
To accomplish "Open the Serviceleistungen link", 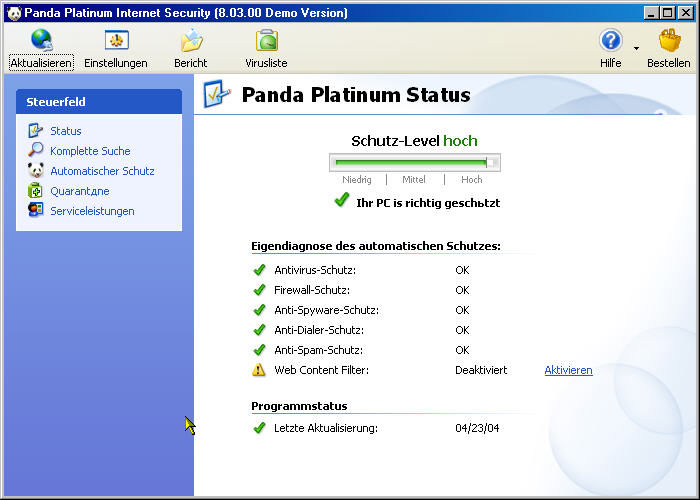I will pos(92,211).
